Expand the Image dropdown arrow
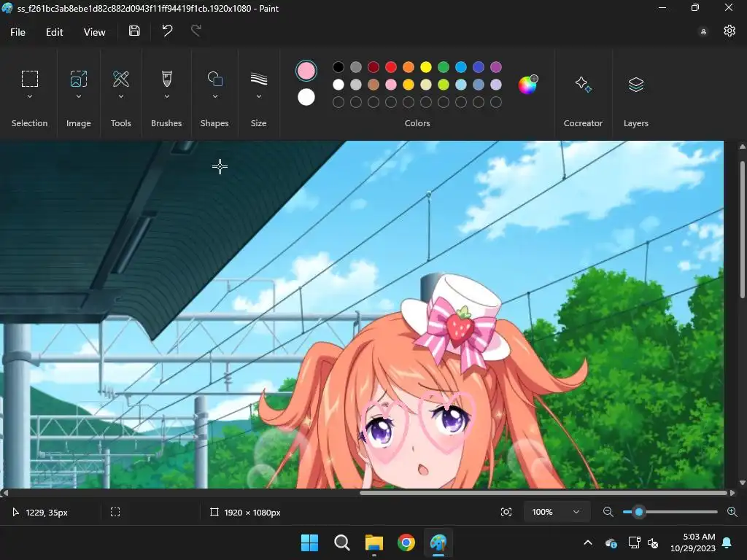The height and width of the screenshot is (560, 747). [x=79, y=97]
